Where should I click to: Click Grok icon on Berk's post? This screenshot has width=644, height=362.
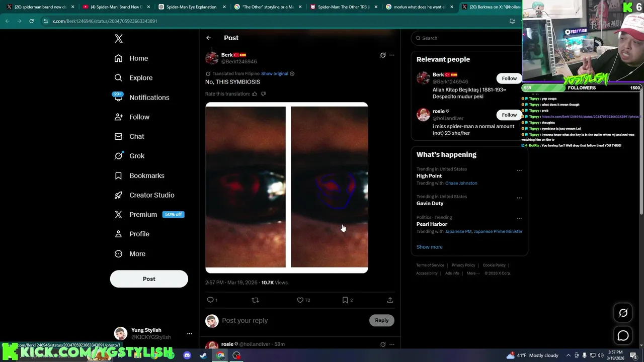coord(383,55)
